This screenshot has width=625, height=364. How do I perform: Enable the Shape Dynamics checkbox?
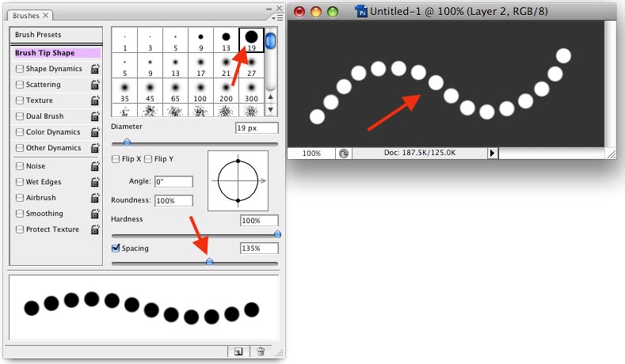pyautogui.click(x=20, y=69)
